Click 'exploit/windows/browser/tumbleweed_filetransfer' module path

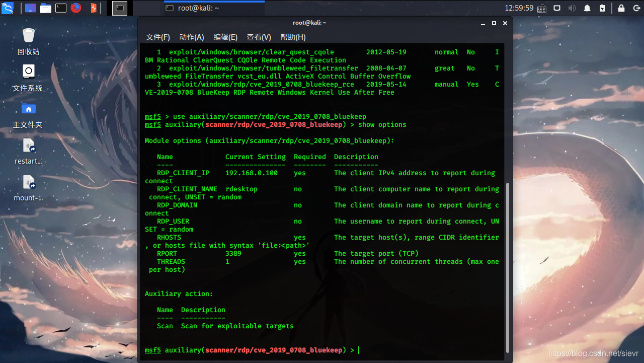(264, 68)
